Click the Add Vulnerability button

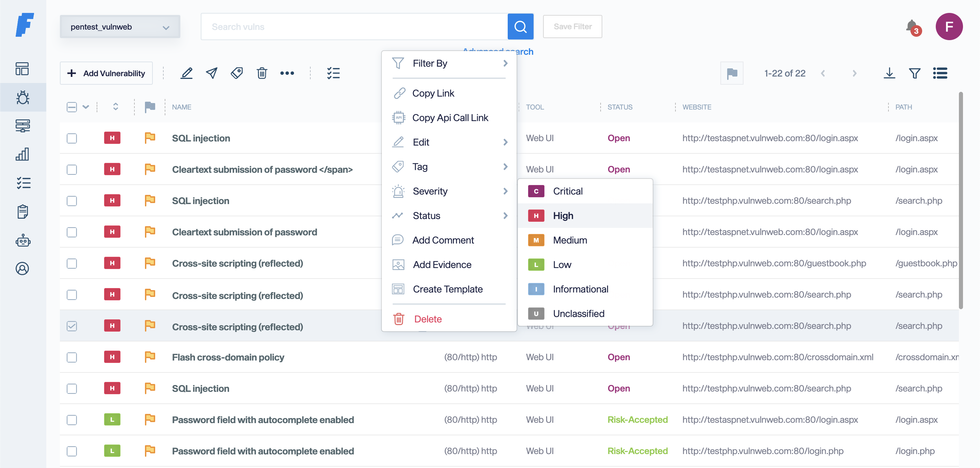click(106, 73)
